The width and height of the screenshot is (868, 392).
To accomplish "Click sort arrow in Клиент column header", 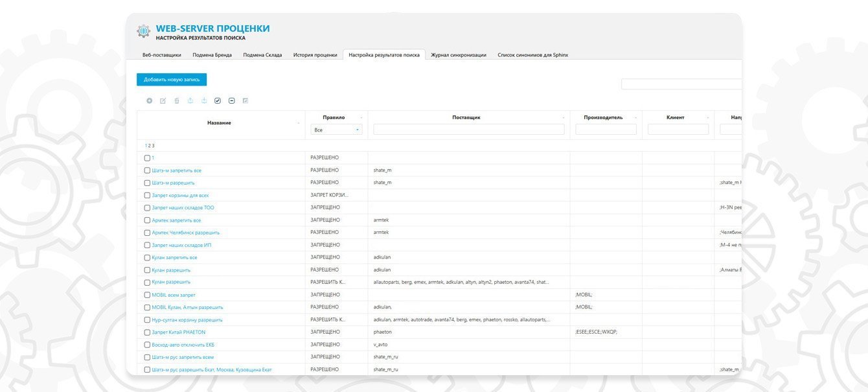I will pyautogui.click(x=707, y=118).
